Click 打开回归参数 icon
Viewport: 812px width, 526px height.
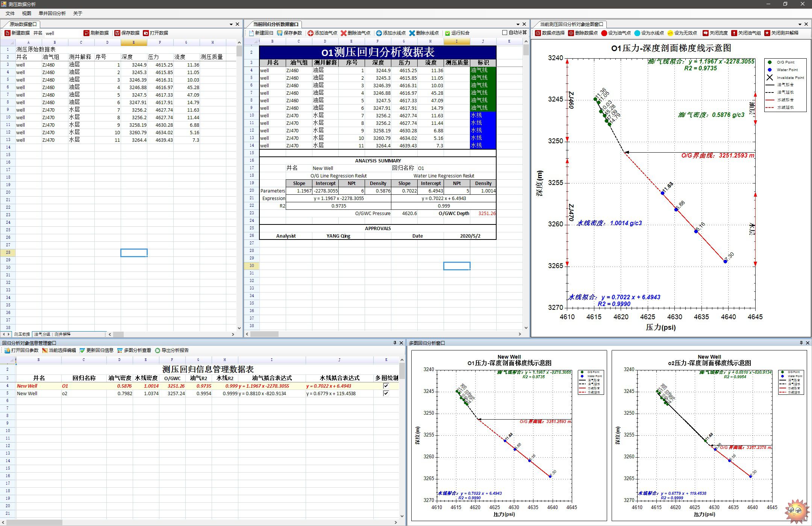pyautogui.click(x=7, y=350)
